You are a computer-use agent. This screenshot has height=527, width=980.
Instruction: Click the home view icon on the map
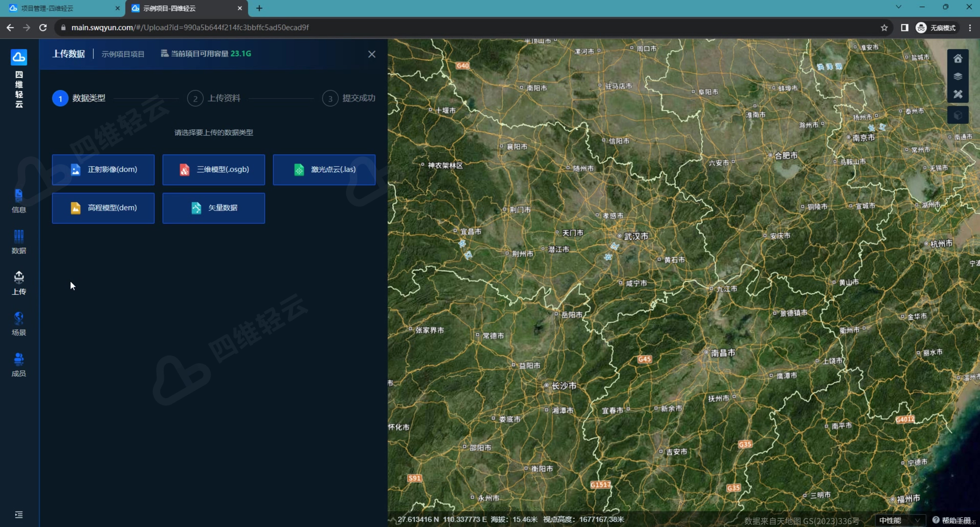click(x=958, y=58)
